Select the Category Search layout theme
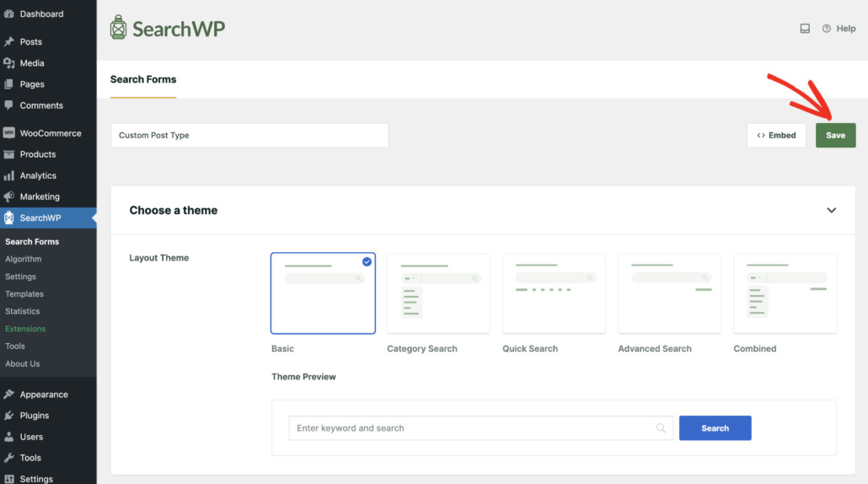 click(x=438, y=293)
